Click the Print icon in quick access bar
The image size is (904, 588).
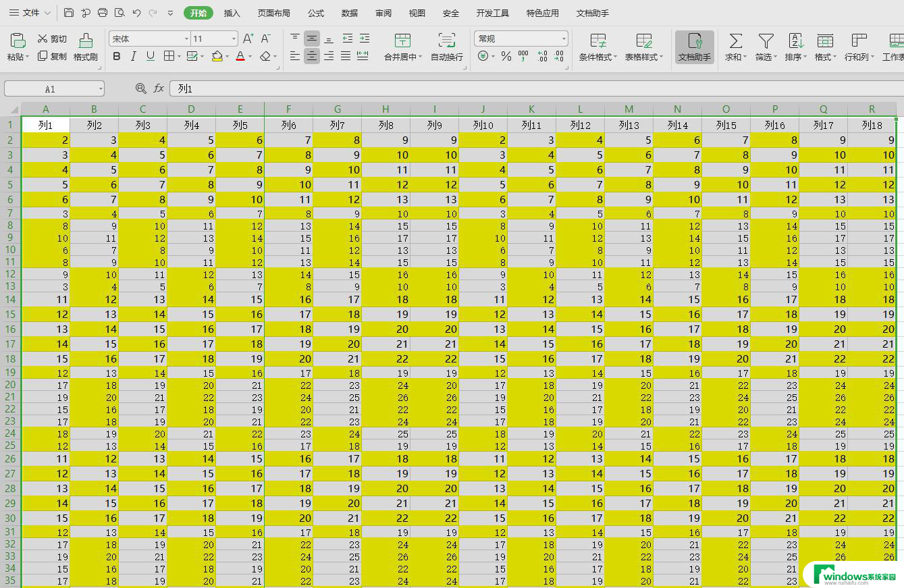(x=103, y=13)
